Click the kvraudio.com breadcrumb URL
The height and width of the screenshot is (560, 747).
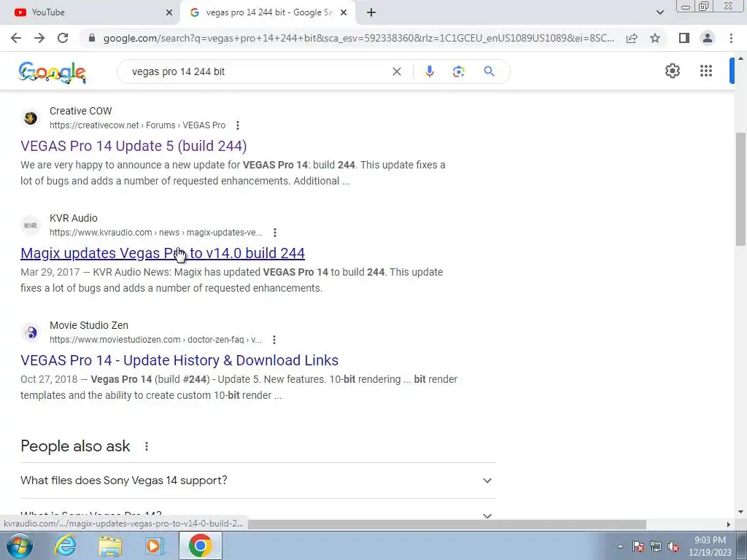pyautogui.click(x=156, y=233)
